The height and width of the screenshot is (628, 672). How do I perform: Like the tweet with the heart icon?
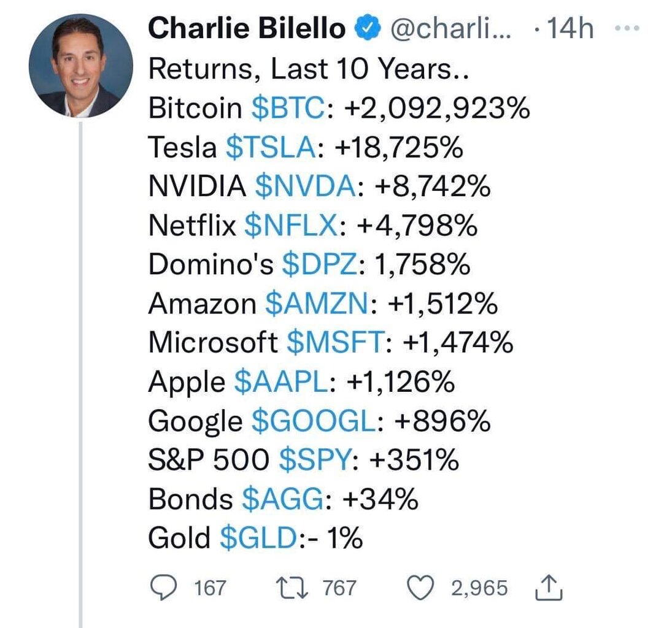click(x=422, y=588)
